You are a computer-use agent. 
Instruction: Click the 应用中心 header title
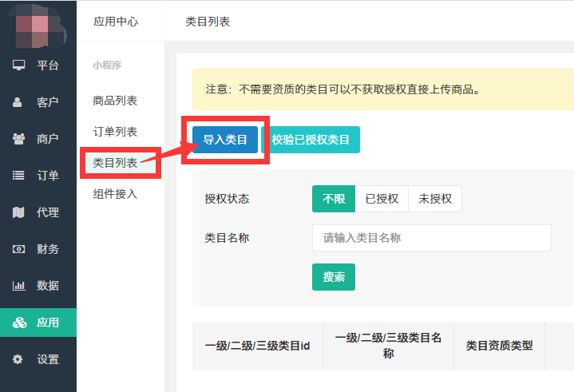[x=116, y=22]
